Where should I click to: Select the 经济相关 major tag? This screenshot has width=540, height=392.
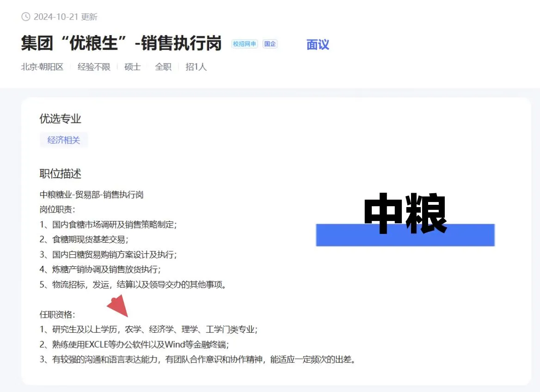(x=64, y=140)
